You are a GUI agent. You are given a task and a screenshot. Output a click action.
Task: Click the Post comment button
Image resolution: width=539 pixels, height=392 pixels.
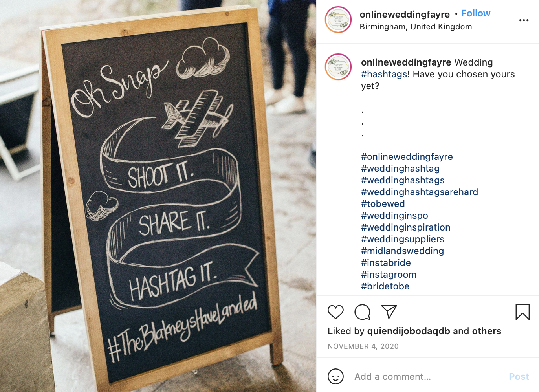519,377
